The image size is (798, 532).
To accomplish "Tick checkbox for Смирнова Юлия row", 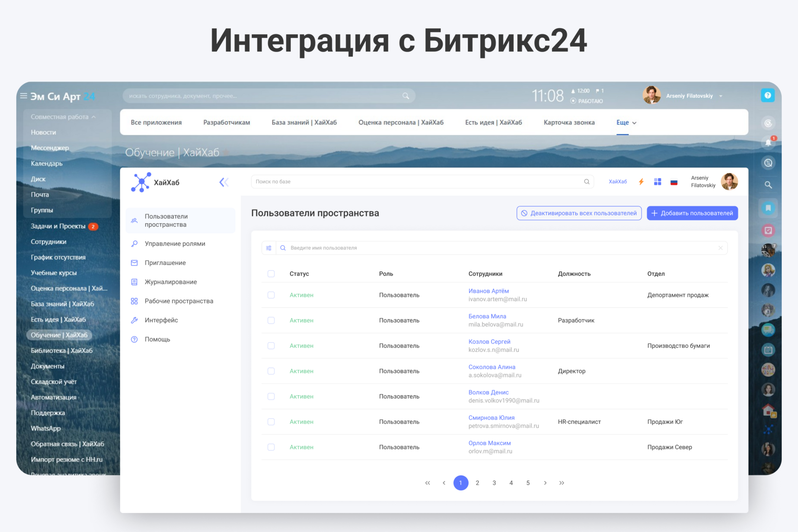I will (x=271, y=422).
